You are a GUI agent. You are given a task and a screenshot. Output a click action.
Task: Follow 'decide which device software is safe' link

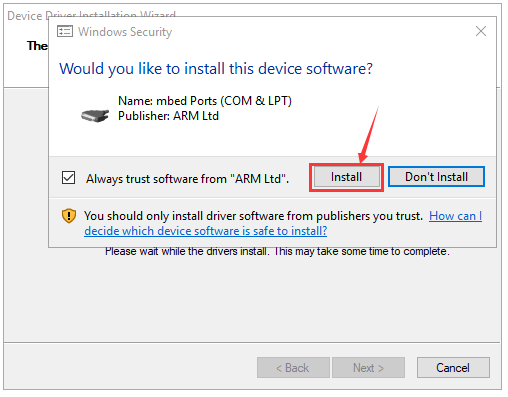(x=206, y=231)
